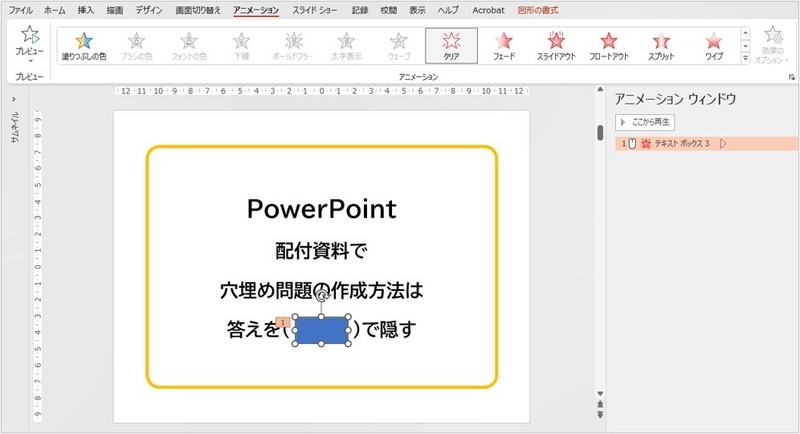This screenshot has width=800, height=434.
Task: Select テキスト ボックス 3 animation entry
Action: pyautogui.click(x=707, y=144)
